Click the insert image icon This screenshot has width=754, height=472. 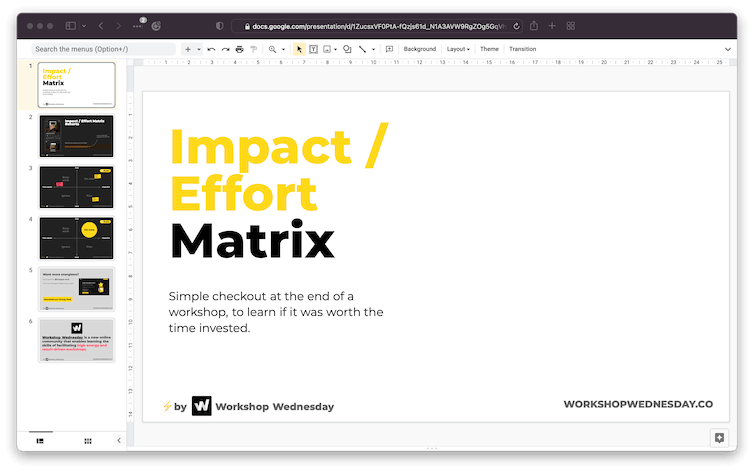coord(327,49)
